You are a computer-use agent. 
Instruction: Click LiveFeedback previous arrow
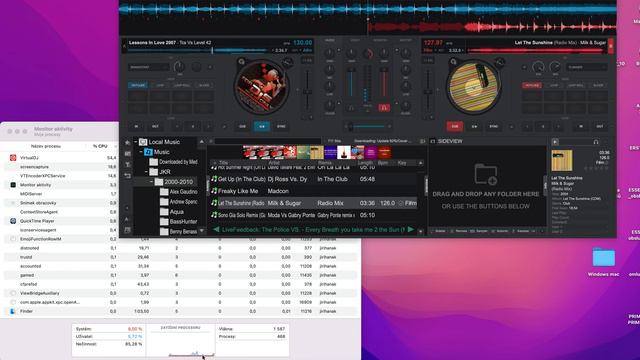[x=216, y=229]
